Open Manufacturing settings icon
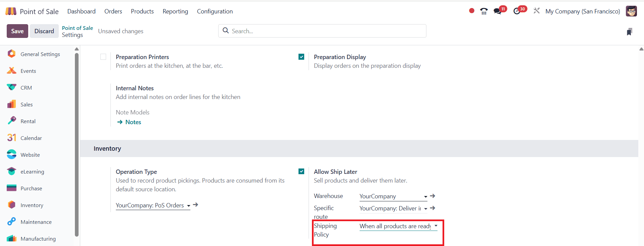Image resolution: width=644 pixels, height=246 pixels. (x=11, y=238)
